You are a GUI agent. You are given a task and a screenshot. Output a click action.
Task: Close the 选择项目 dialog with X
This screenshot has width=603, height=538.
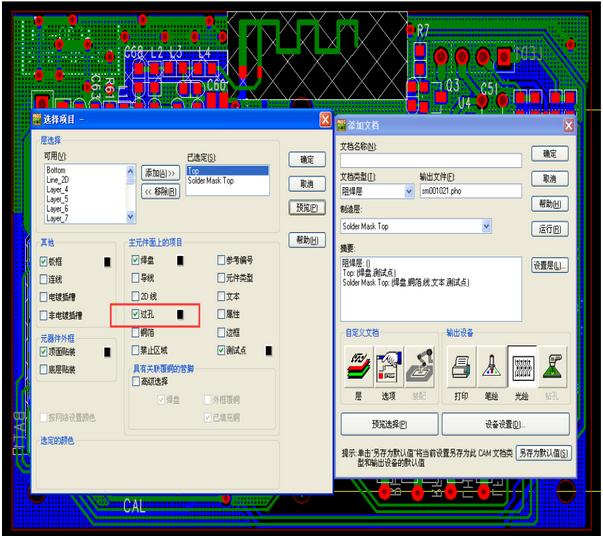tap(325, 120)
